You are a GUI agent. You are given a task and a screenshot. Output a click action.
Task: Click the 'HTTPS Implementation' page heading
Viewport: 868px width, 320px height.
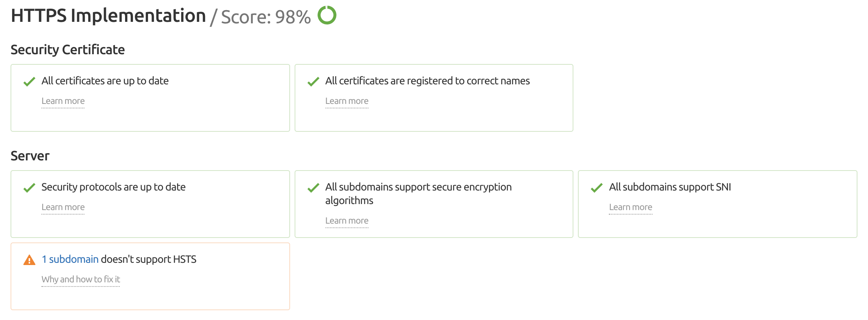point(107,15)
